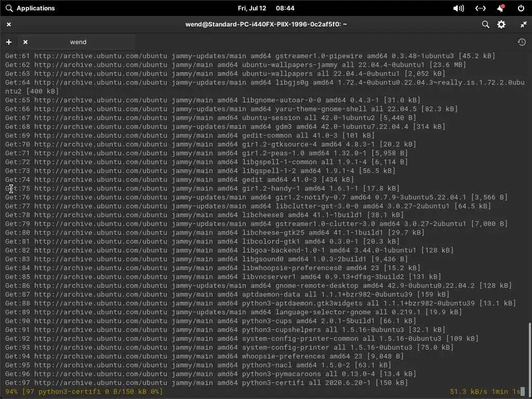Click the Get:73 libgspell-1-2 line
This screenshot has height=399, width=532.
200,170
